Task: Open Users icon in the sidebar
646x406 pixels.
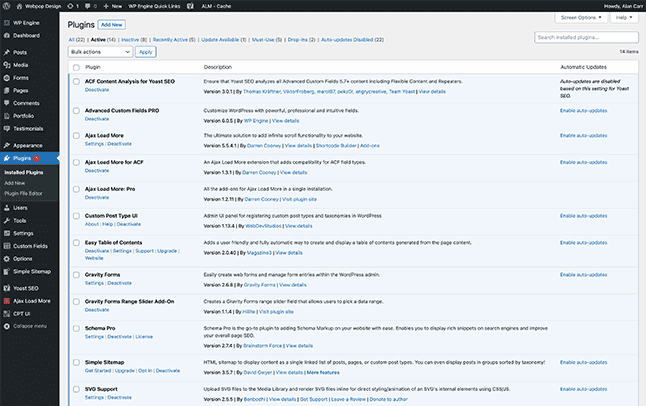Action: (7, 208)
